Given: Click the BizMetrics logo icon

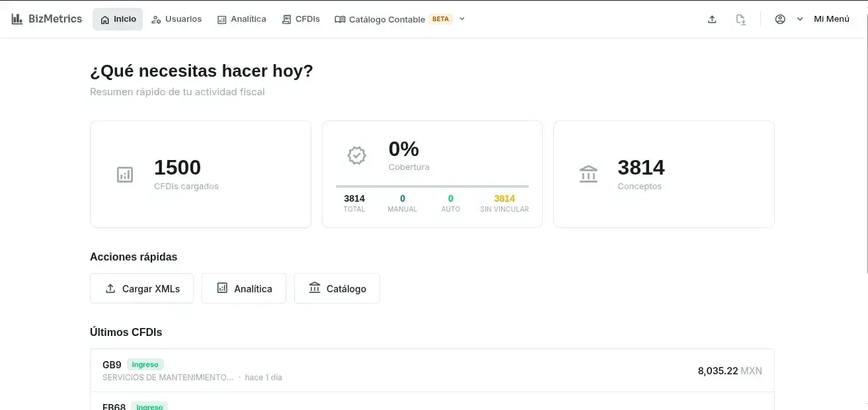Looking at the screenshot, I should (17, 19).
